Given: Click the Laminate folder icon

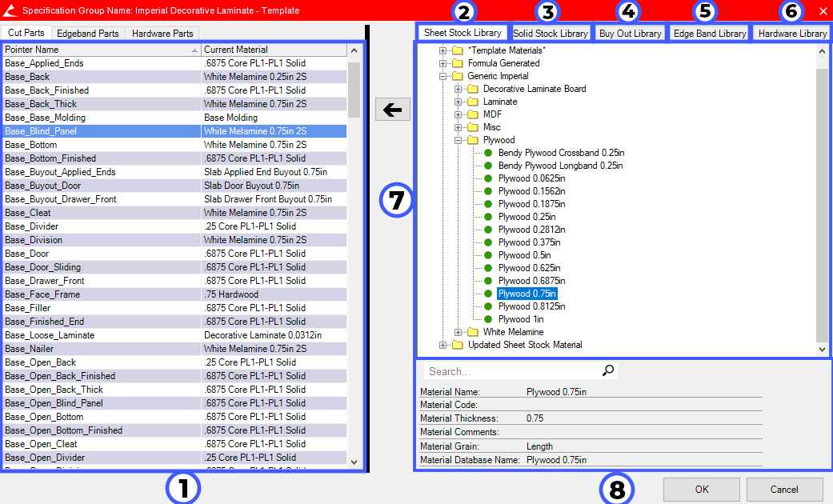Looking at the screenshot, I should point(473,102).
